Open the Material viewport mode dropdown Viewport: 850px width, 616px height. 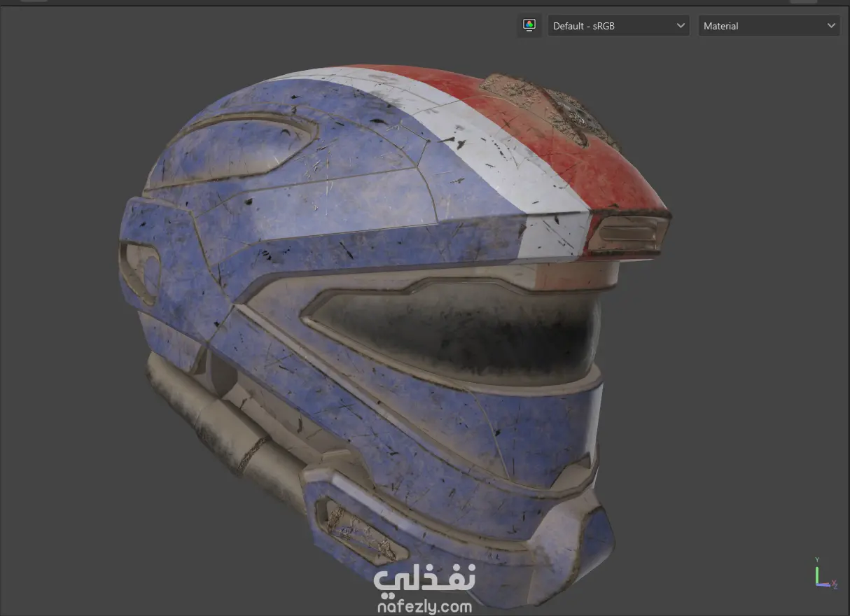[x=769, y=26]
